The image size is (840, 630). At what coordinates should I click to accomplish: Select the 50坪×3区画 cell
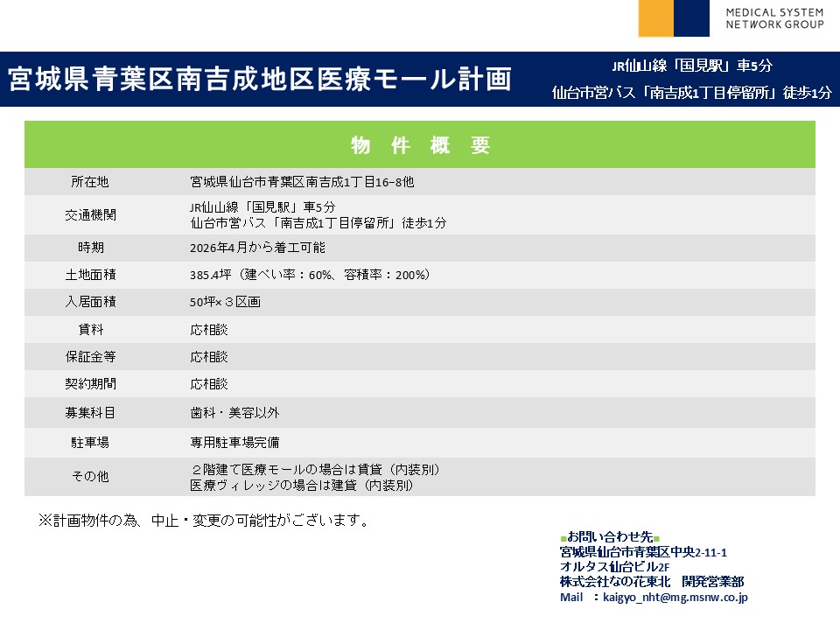coord(225,302)
